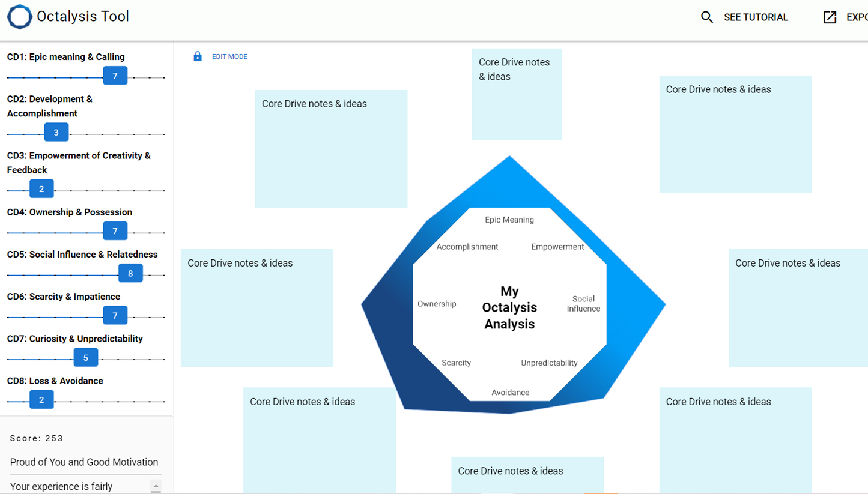Screen dimensions: 868x494
Task: Click the notes box beneath Avoidance
Action: click(527, 475)
